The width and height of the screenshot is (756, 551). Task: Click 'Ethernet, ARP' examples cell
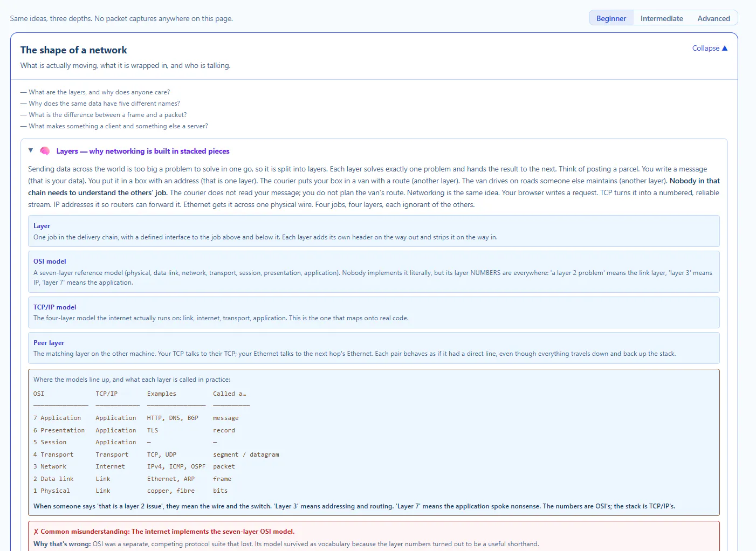tap(171, 479)
